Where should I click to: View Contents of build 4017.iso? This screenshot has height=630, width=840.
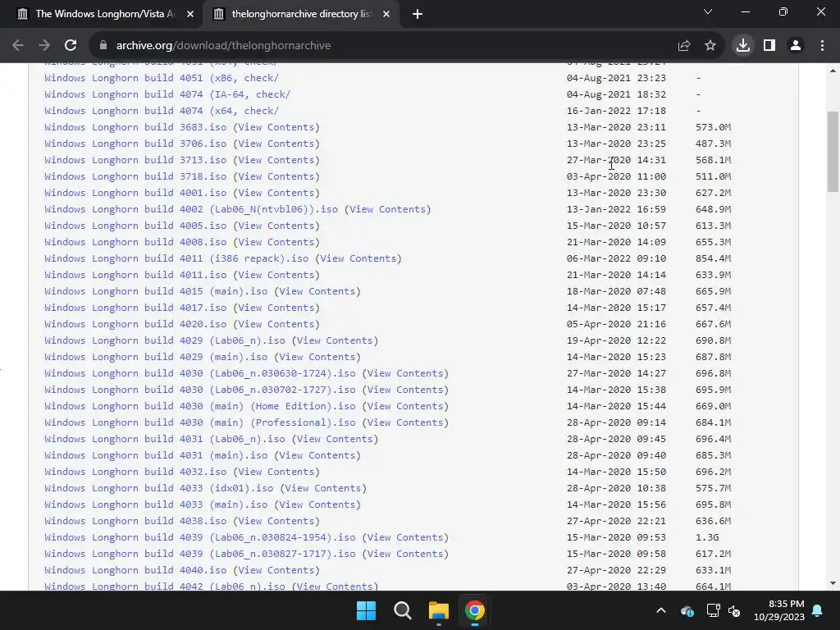[x=276, y=308]
